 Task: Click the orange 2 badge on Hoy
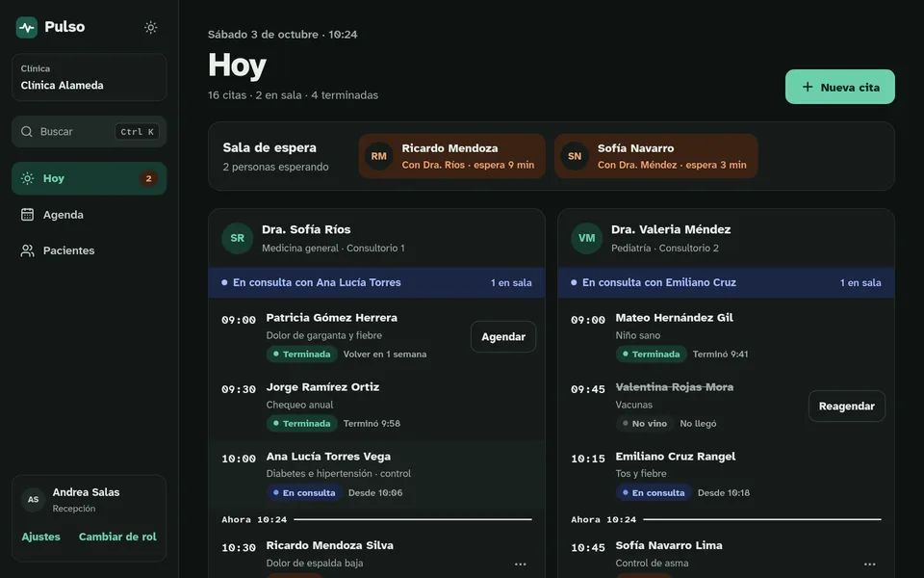click(148, 178)
